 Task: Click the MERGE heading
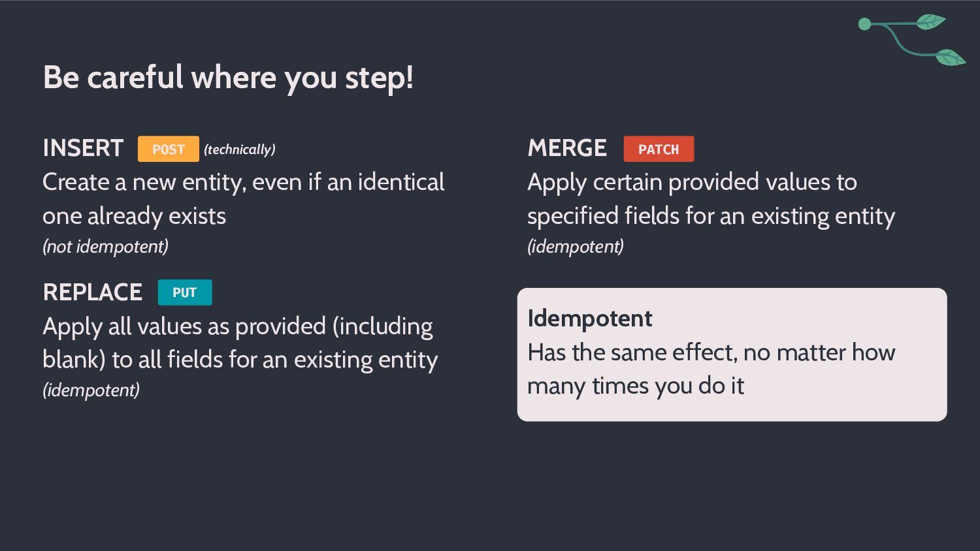pyautogui.click(x=567, y=148)
